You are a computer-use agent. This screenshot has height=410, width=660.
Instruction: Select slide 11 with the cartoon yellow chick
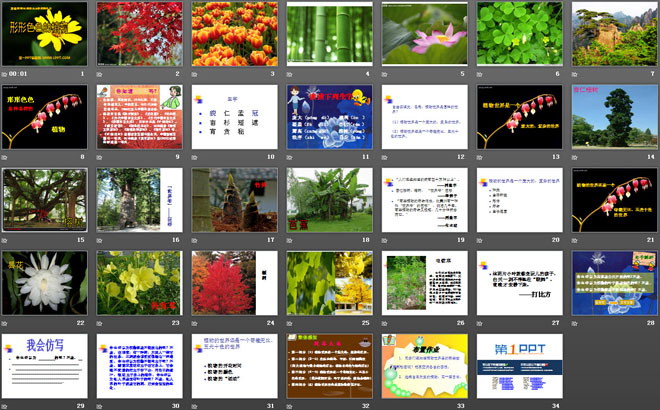(328, 117)
